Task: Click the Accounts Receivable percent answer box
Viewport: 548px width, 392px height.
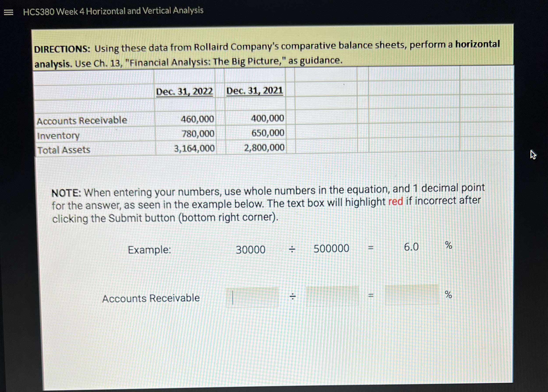Action: pos(412,295)
